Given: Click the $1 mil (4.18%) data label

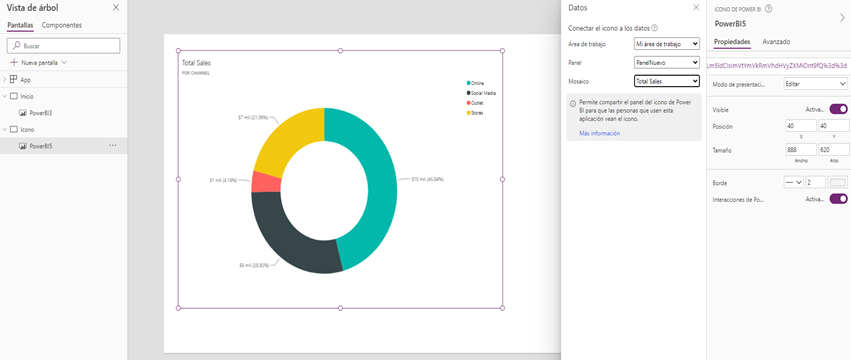Looking at the screenshot, I should [x=224, y=180].
